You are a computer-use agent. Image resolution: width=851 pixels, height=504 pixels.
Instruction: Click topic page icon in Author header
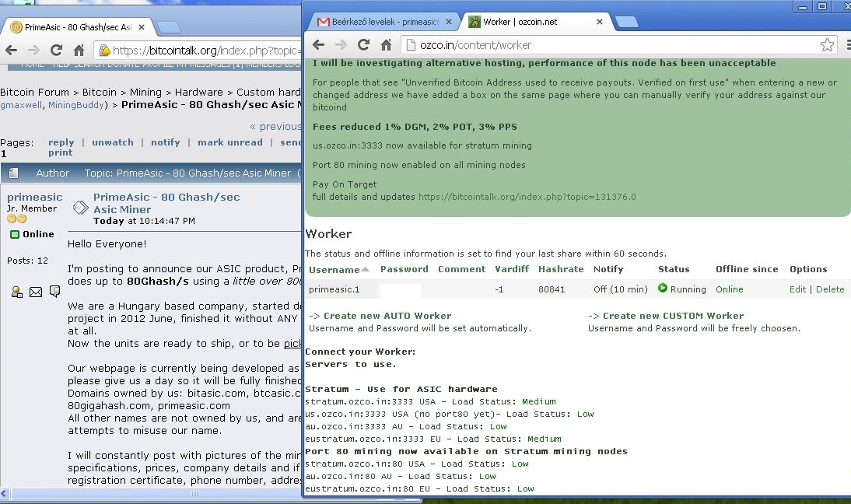[14, 173]
